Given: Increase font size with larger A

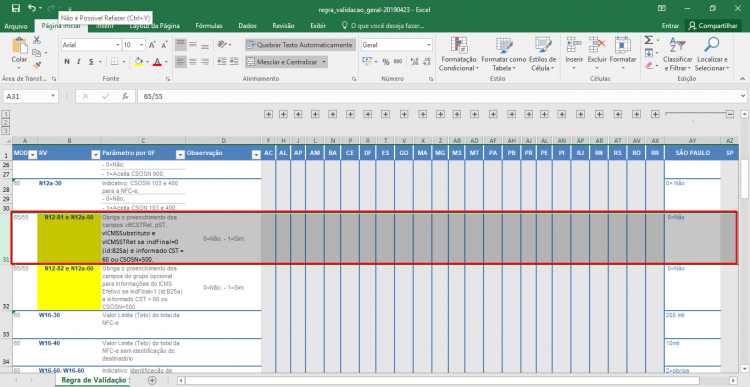Looking at the screenshot, I should (152, 45).
